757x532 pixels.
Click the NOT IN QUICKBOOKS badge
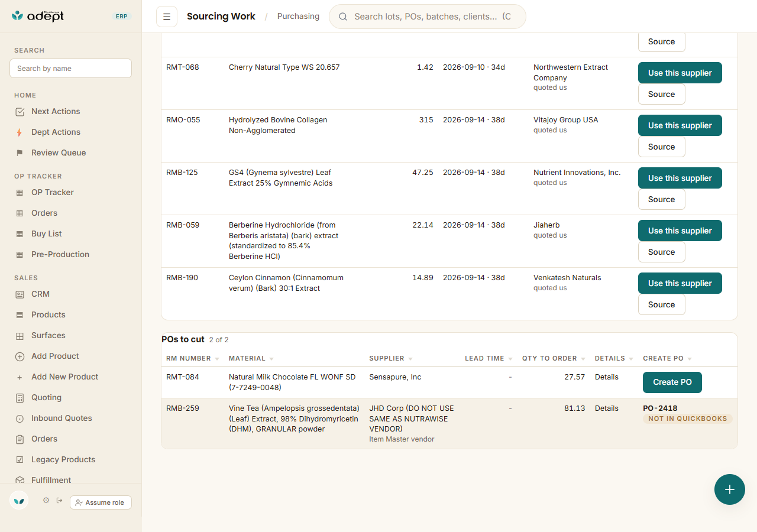click(687, 419)
